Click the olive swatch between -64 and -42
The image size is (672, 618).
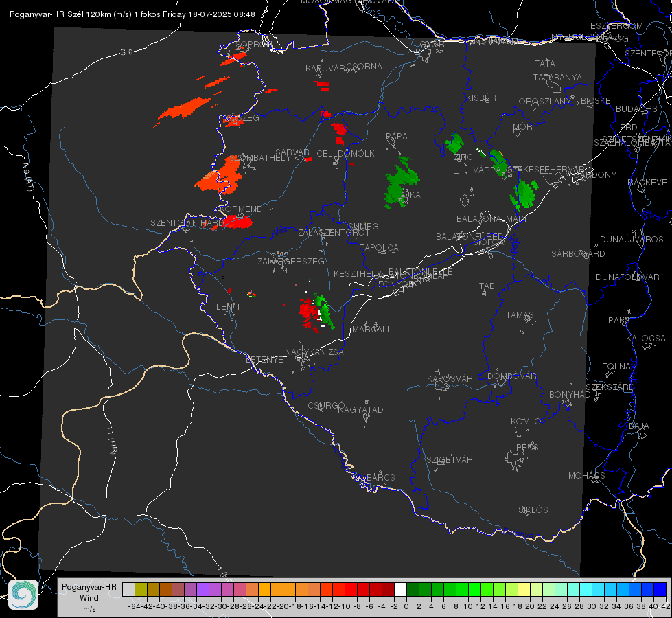click(x=141, y=589)
